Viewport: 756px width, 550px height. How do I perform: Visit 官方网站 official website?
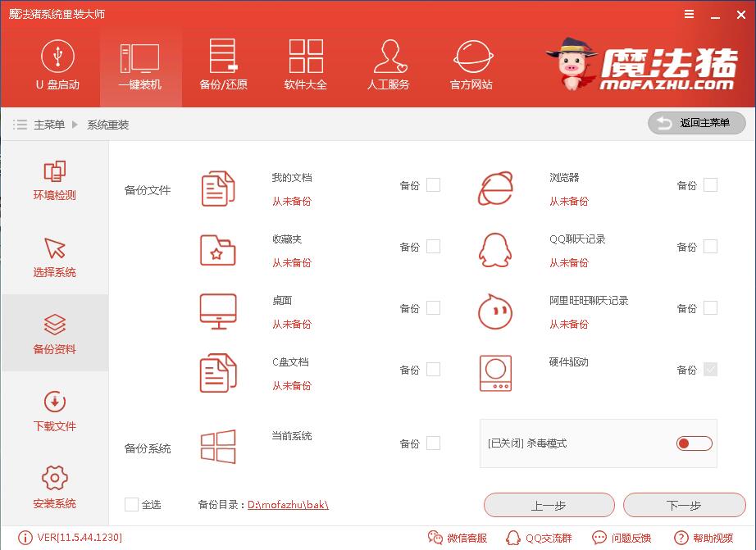[468, 66]
